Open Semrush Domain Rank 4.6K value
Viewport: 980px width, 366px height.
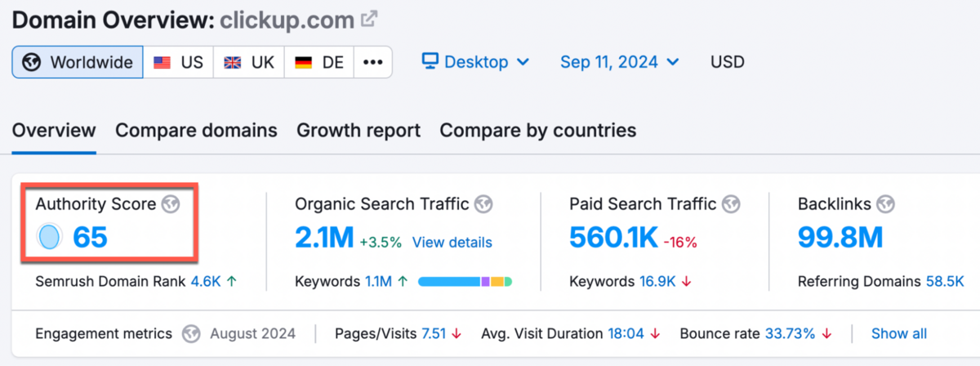tap(206, 282)
